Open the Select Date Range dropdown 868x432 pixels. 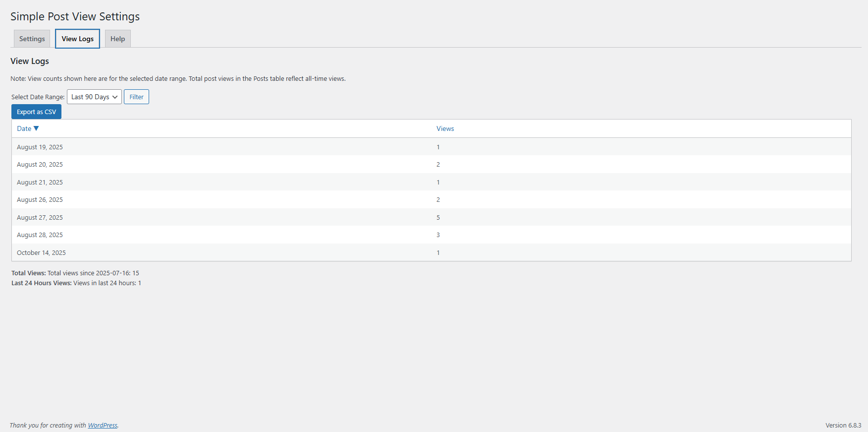[x=94, y=97]
